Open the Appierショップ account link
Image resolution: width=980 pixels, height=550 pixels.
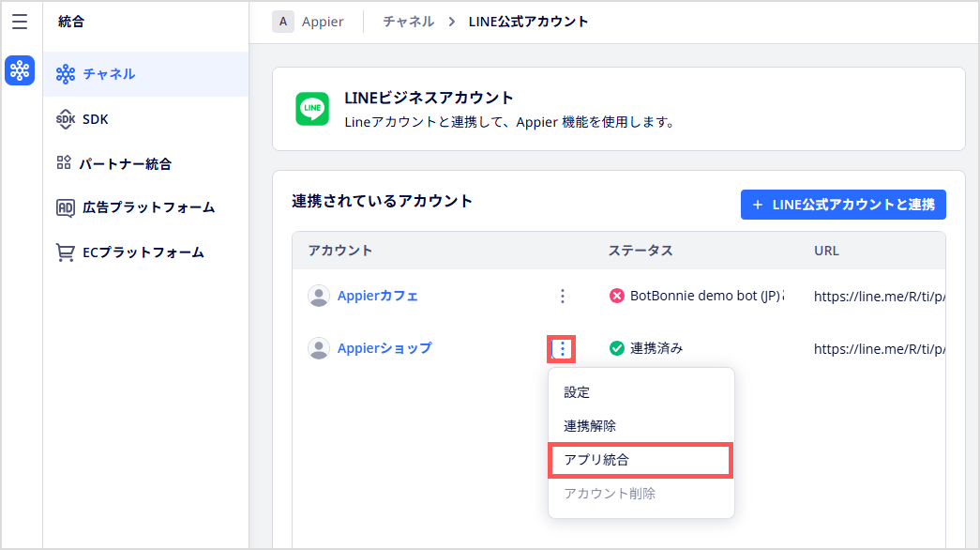384,348
